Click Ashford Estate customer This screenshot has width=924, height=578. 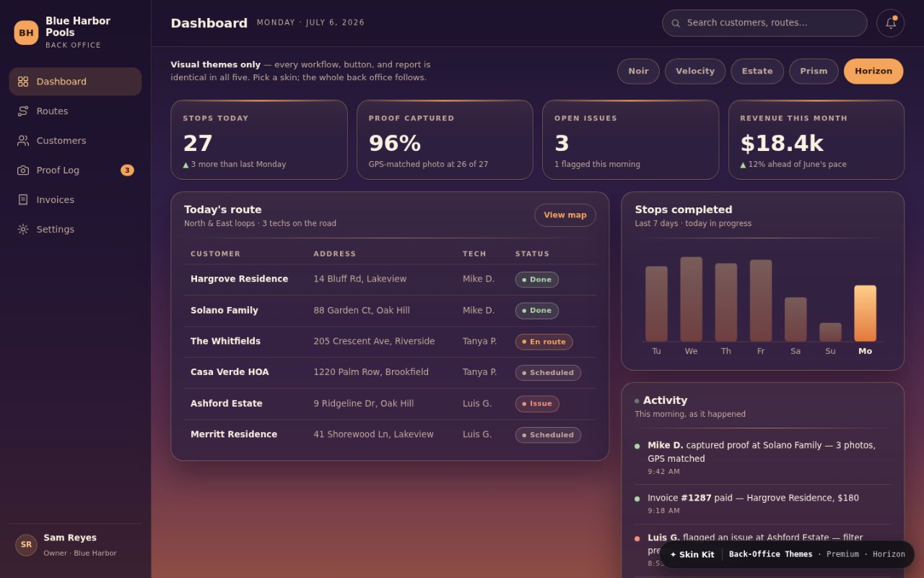point(227,404)
